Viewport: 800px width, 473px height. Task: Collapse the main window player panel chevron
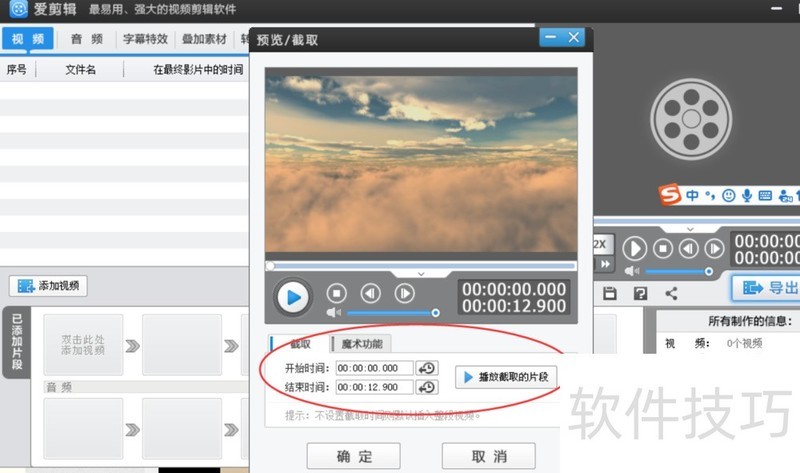(x=690, y=229)
